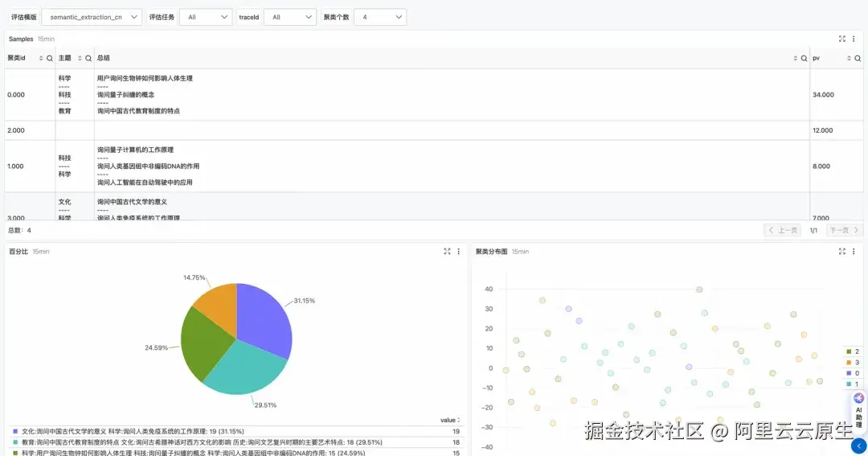Click the purple pie slice 31.15%
Image resolution: width=868 pixels, height=456 pixels.
click(x=263, y=318)
